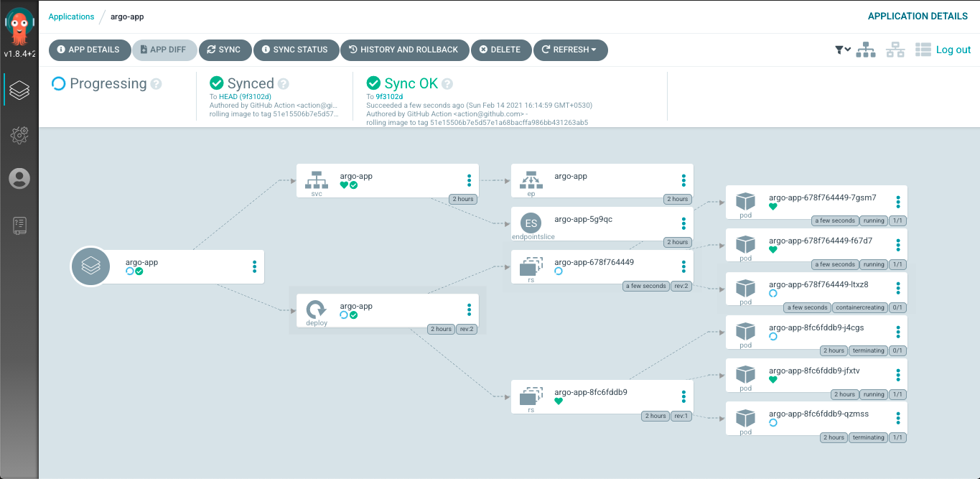Click the deploy node circular arrow icon
The width and height of the screenshot is (980, 479).
(x=317, y=310)
